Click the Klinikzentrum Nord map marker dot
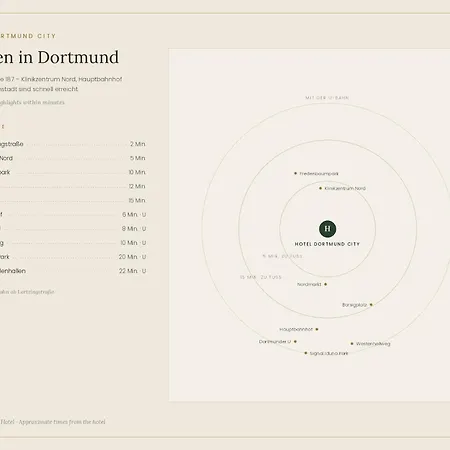The height and width of the screenshot is (450, 450). 320,188
